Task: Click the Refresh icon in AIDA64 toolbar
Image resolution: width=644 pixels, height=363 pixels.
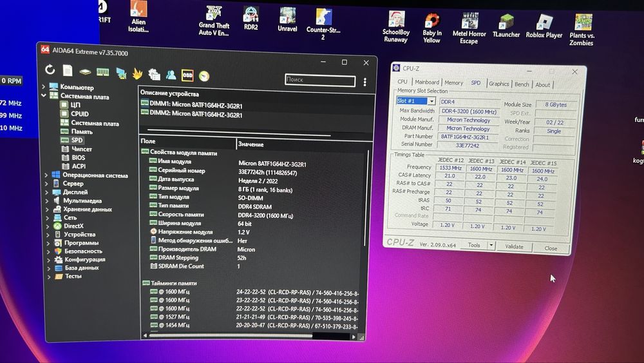Action: pos(50,70)
